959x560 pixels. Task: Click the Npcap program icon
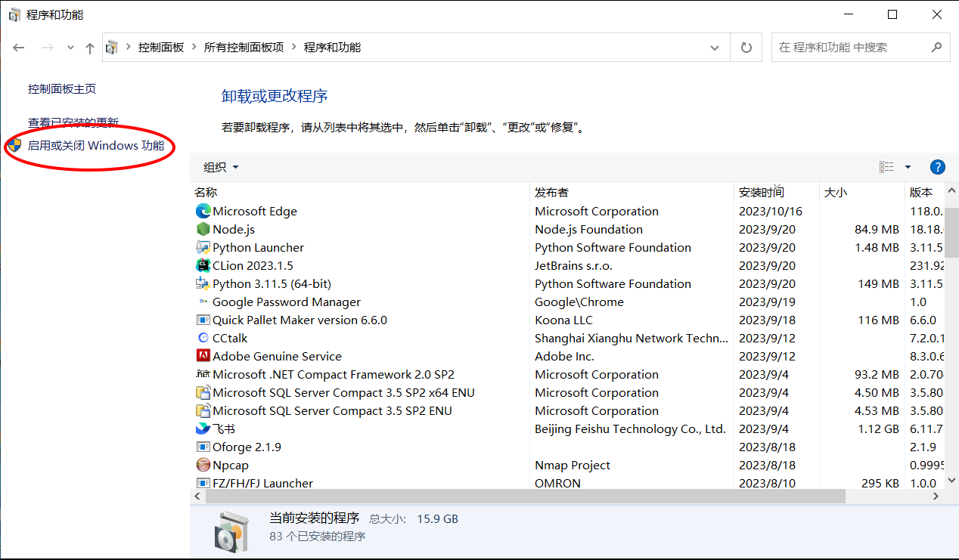point(203,466)
